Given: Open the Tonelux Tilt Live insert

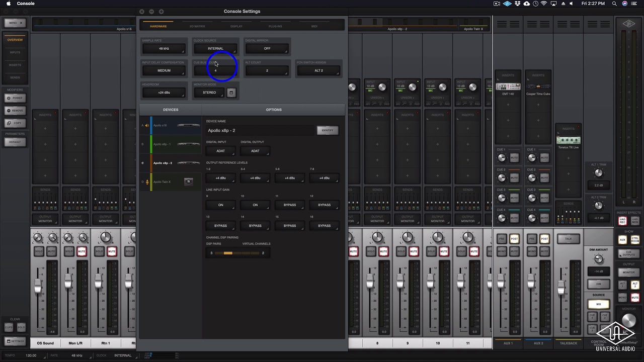Looking at the screenshot, I should click(x=569, y=141).
